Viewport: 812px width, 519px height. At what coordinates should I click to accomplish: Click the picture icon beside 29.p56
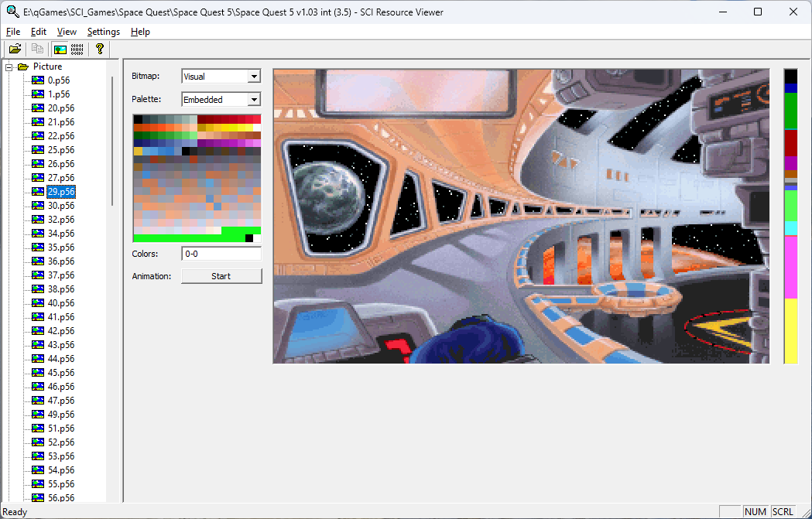38,192
